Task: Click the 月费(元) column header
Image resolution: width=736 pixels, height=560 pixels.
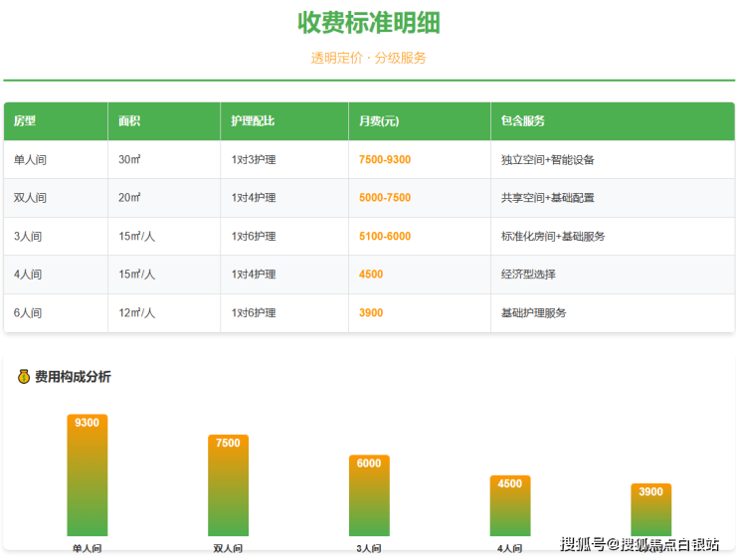Action: (379, 121)
